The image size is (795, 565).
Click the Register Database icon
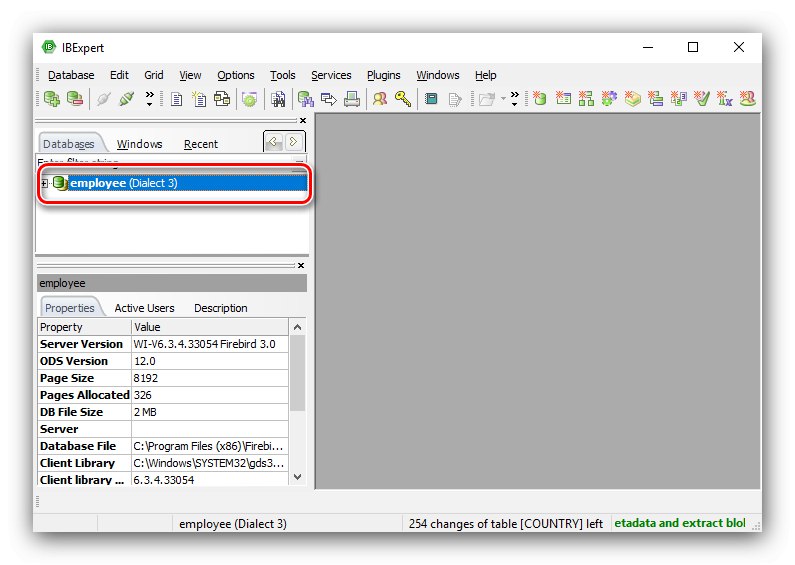click(x=52, y=98)
